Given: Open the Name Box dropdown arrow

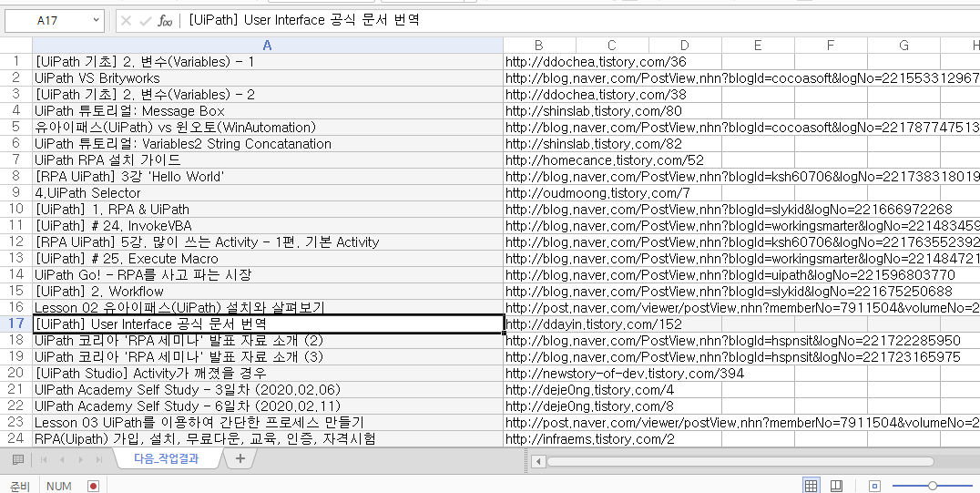Looking at the screenshot, I should (96, 20).
